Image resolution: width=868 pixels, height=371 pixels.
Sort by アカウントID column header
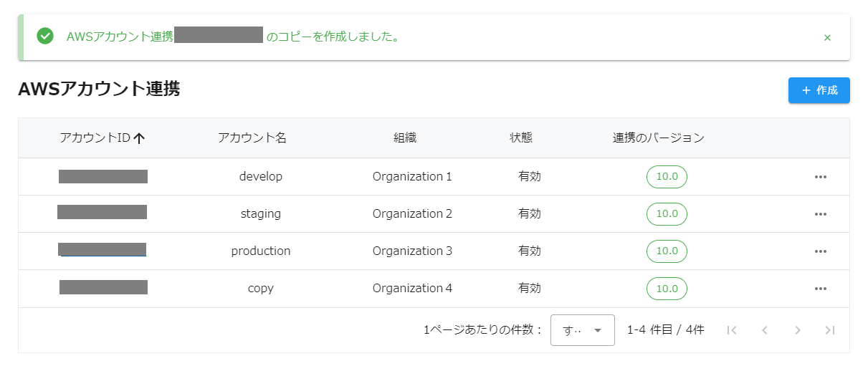102,138
